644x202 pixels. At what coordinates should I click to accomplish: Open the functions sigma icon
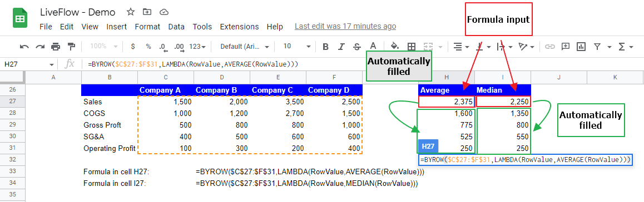click(621, 47)
